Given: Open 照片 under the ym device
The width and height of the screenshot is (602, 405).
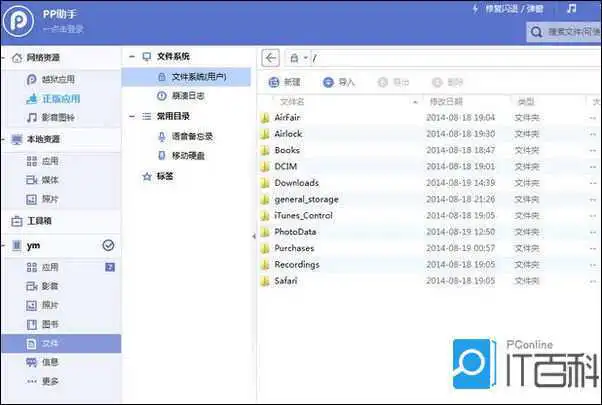Looking at the screenshot, I should (x=50, y=305).
